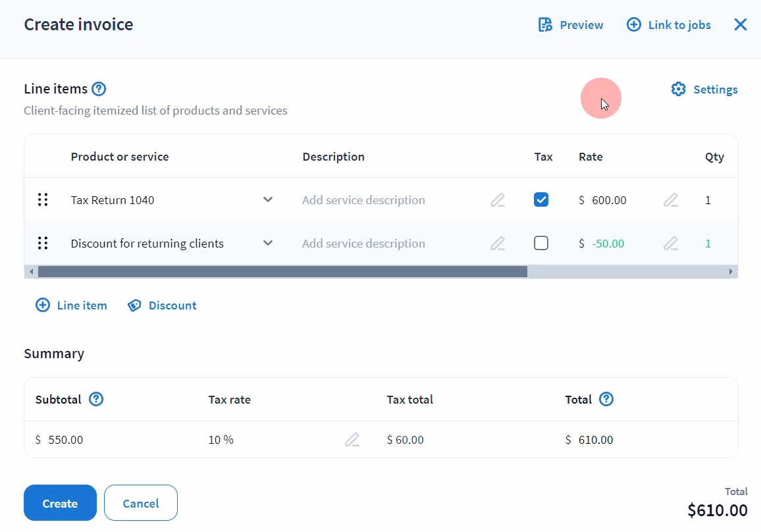The width and height of the screenshot is (761, 532).
Task: Click drag handle for Discount row
Action: click(x=43, y=244)
